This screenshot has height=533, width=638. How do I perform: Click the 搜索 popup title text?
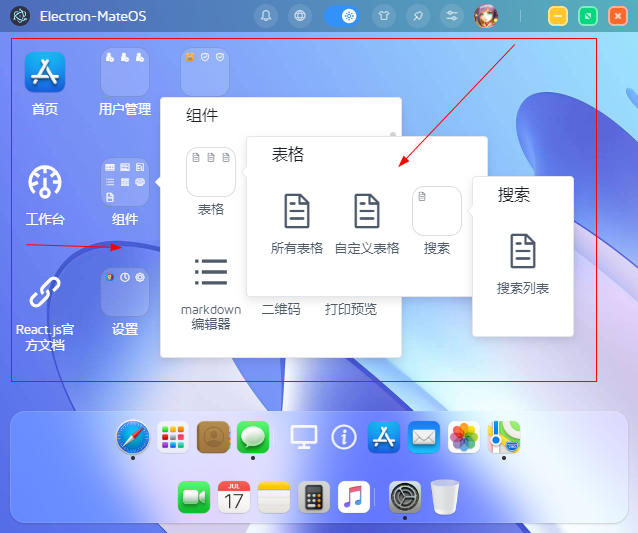tap(513, 194)
